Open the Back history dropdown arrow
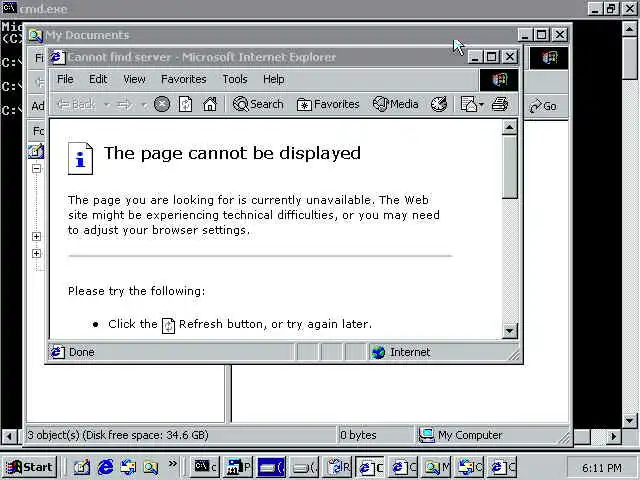Screen dimensions: 640x480 [x=107, y=105]
